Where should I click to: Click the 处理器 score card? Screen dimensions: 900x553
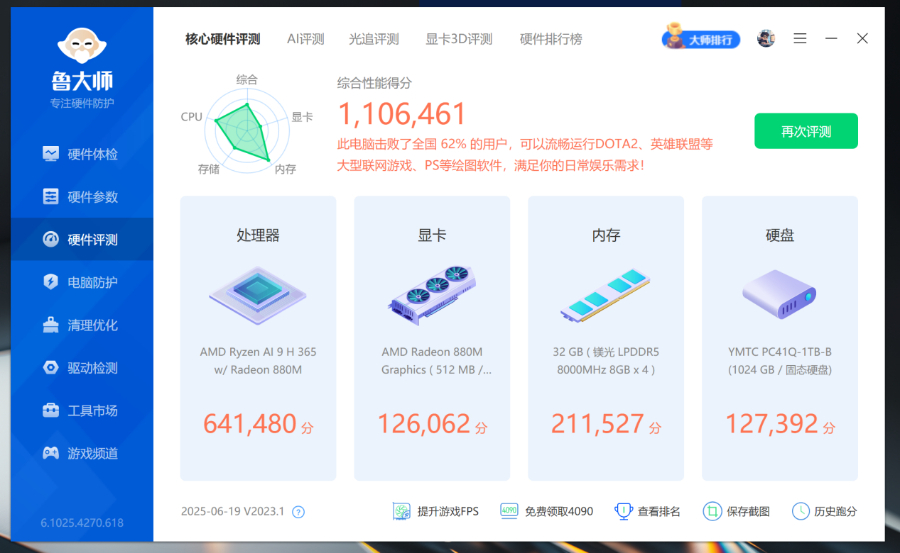click(x=258, y=338)
